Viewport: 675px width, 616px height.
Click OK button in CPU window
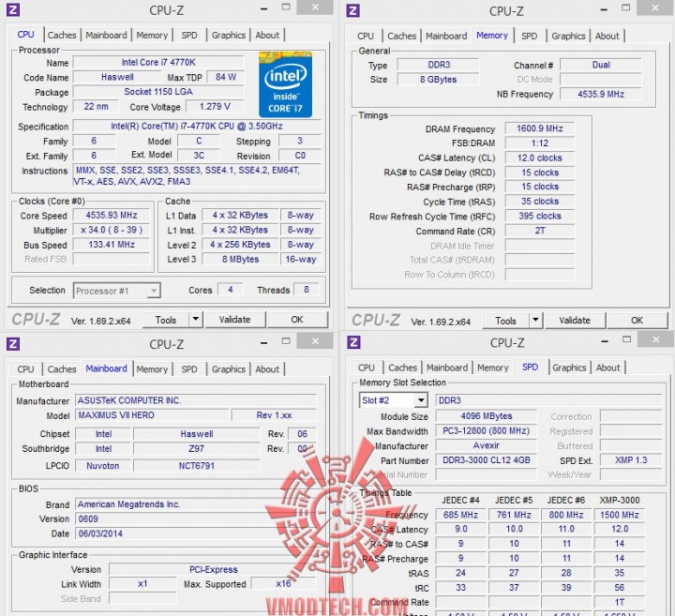tap(297, 320)
